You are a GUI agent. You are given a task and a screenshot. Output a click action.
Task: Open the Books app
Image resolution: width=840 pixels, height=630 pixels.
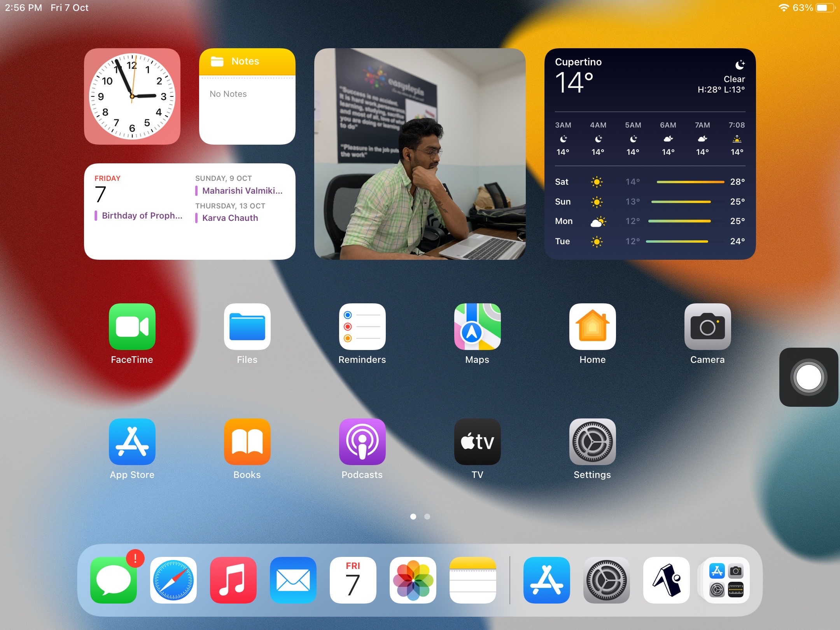click(x=247, y=442)
